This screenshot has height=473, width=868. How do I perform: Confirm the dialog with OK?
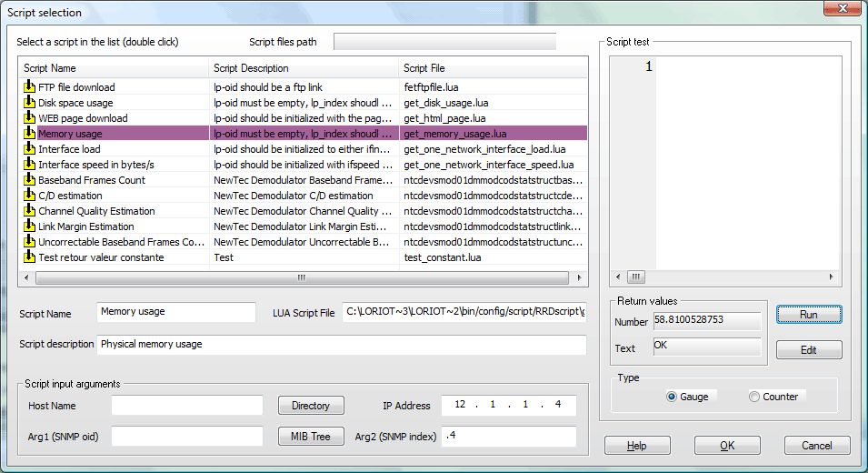(x=727, y=446)
